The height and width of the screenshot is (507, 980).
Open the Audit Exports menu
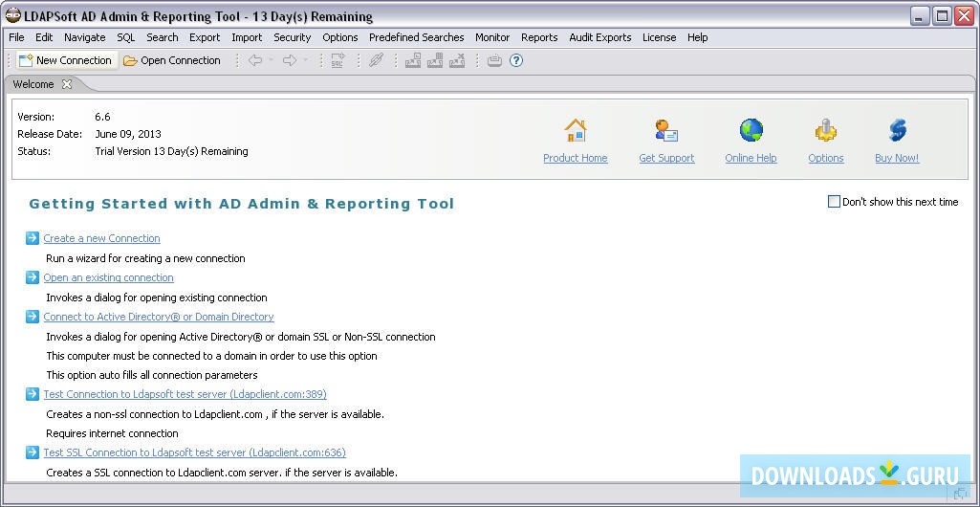pos(600,37)
